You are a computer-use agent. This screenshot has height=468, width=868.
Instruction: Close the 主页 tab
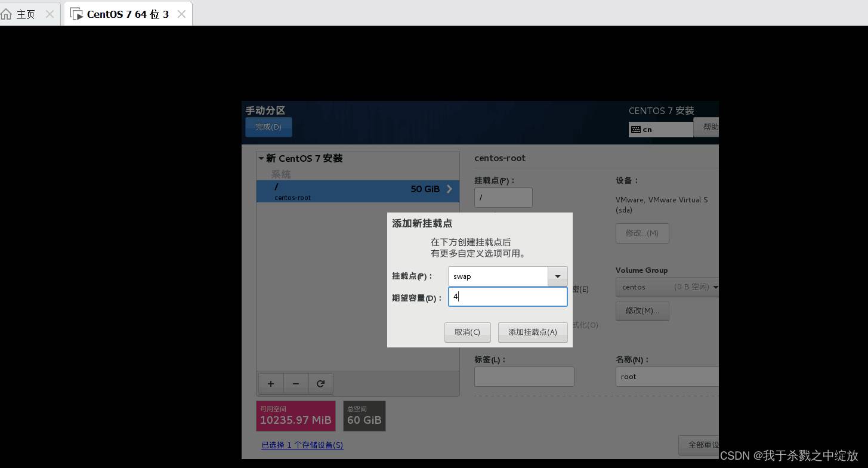click(50, 14)
